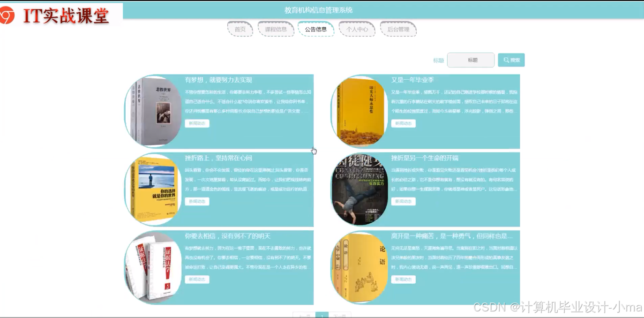This screenshot has height=318, width=644.
Task: Click description text beginning 当遇到挫折或失败
Action: [455, 179]
